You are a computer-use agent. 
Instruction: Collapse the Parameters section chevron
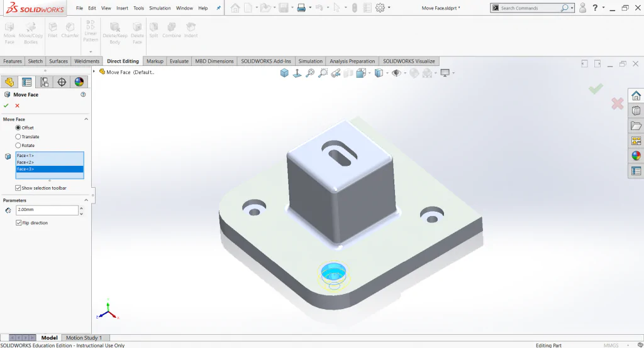click(86, 200)
